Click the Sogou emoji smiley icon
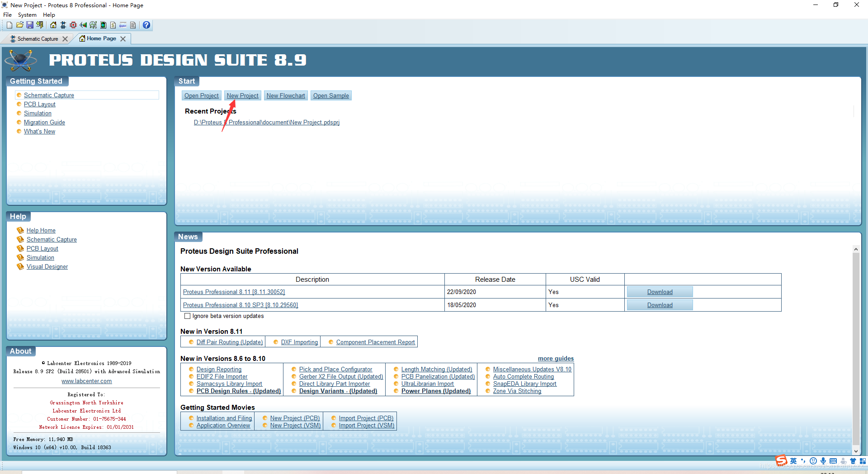Image resolution: width=868 pixels, height=474 pixels. click(x=813, y=461)
